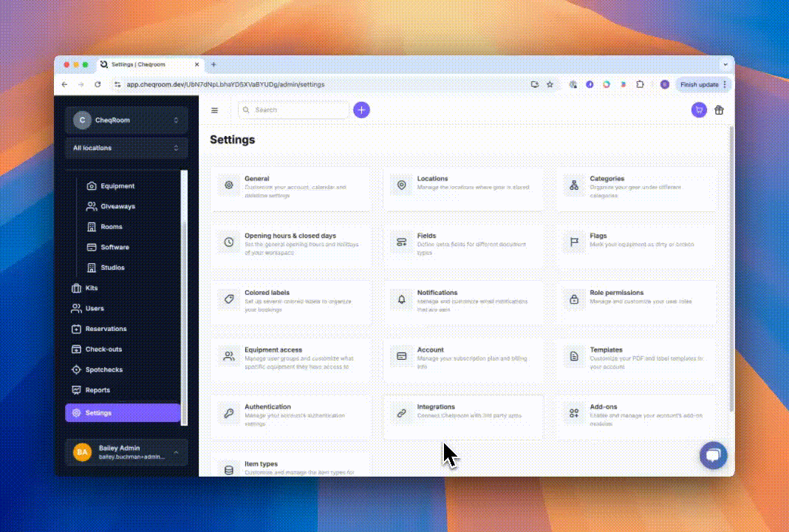Expand the Bailey Admin user menu
This screenshot has width=789, height=532.
pyautogui.click(x=126, y=452)
